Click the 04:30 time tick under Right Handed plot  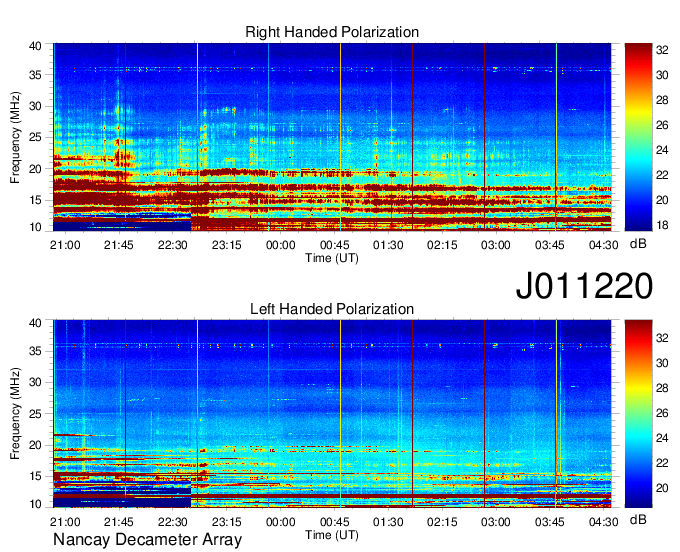pyautogui.click(x=603, y=245)
